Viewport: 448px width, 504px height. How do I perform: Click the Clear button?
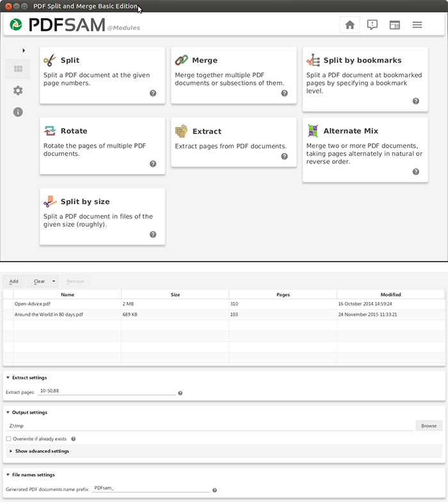pos(39,281)
